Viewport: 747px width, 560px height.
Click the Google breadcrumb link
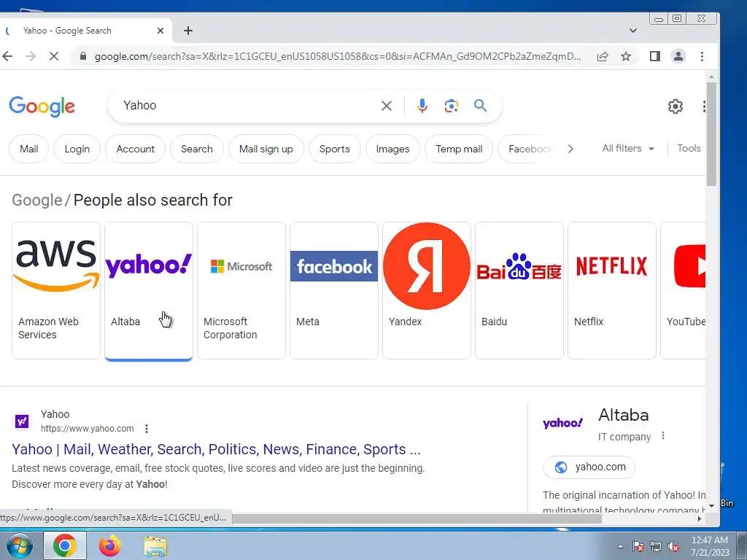(36, 200)
